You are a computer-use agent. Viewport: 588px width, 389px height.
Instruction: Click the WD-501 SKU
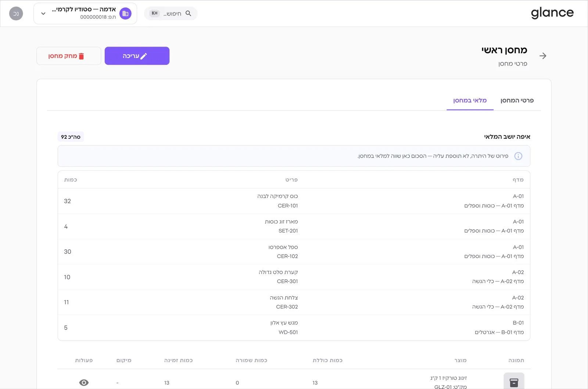pyautogui.click(x=288, y=332)
